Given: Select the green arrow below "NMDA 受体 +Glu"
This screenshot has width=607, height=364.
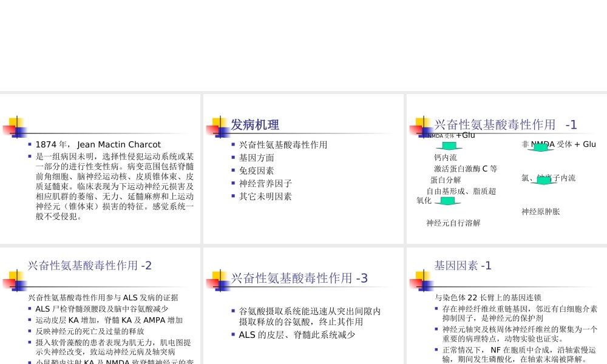Looking at the screenshot, I should [x=449, y=146].
